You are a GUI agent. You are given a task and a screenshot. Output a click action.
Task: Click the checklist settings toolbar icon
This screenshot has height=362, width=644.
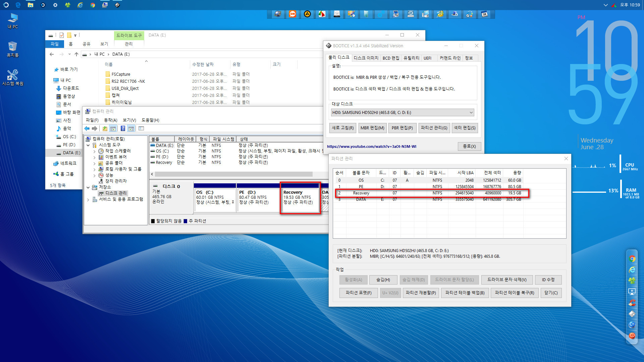pos(141,129)
